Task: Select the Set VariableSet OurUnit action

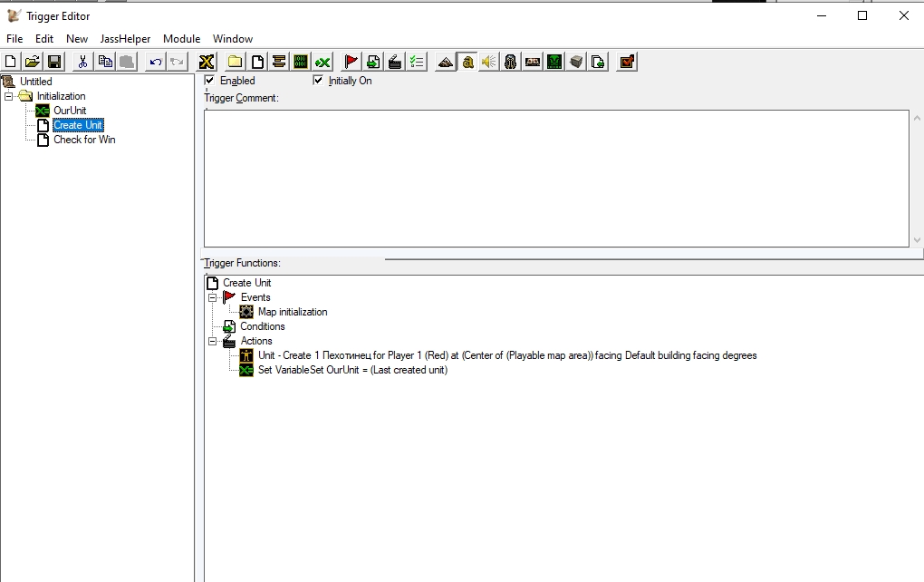Action: pyautogui.click(x=352, y=370)
